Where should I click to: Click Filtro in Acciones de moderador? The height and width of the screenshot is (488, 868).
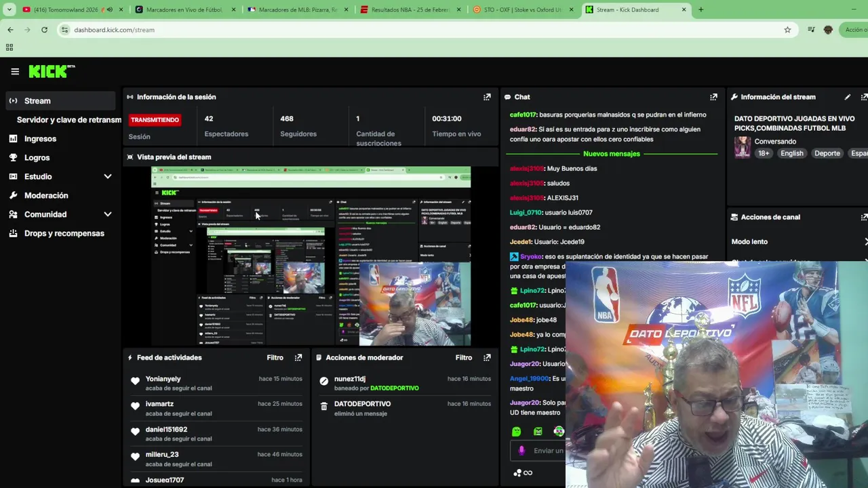pos(463,357)
